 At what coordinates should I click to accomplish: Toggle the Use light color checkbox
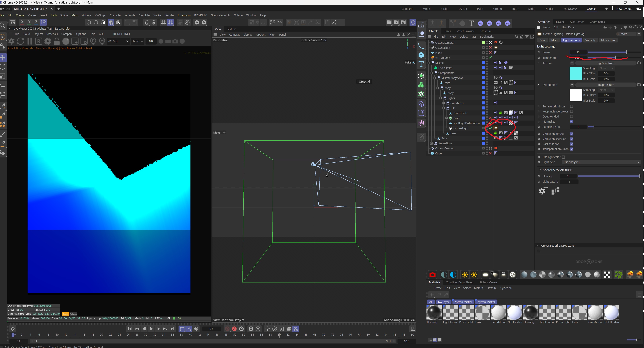click(563, 157)
